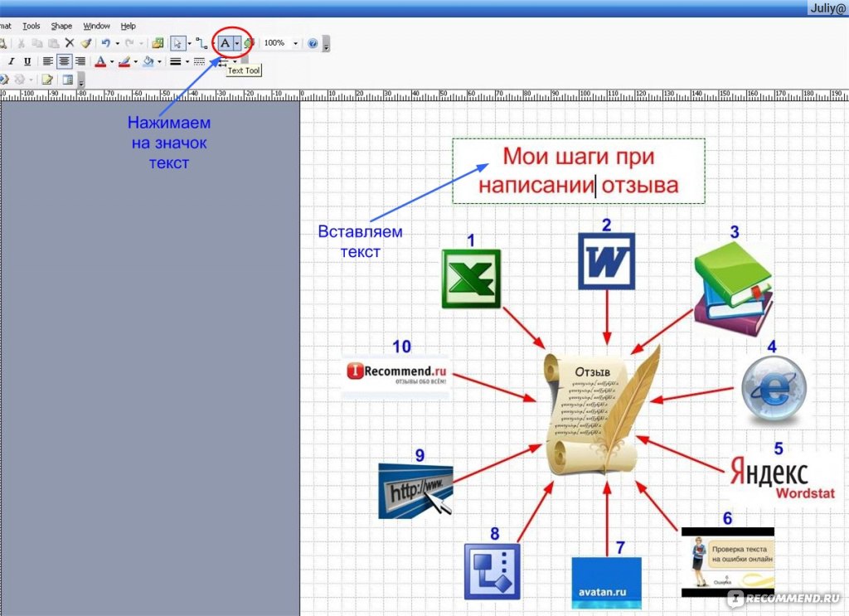Expand the Redo dropdown arrow
This screenshot has width=849, height=616.
pyautogui.click(x=141, y=43)
